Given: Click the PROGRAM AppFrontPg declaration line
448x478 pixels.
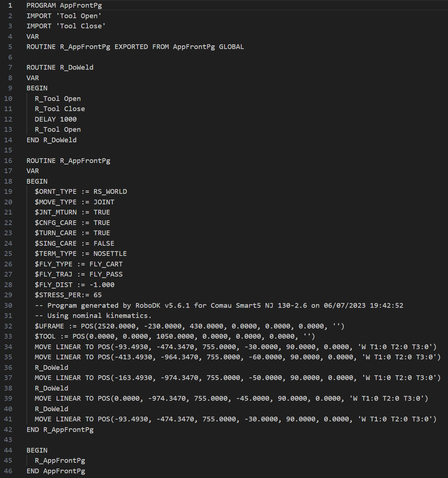Looking at the screenshot, I should click(x=64, y=5).
